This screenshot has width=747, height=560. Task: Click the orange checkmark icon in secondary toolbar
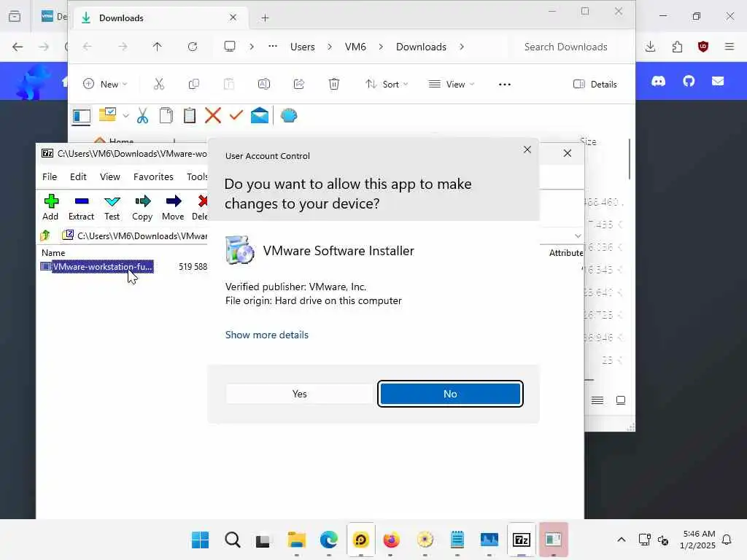coord(236,115)
